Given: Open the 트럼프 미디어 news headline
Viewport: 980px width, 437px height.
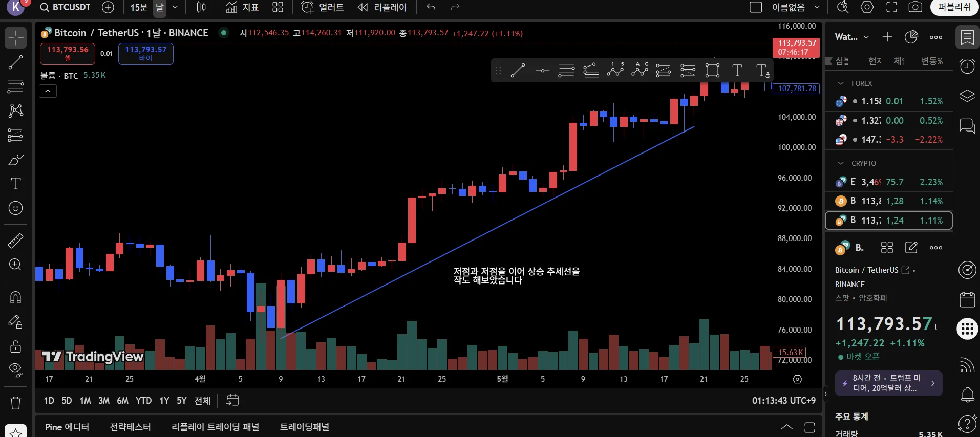Looking at the screenshot, I should pos(889,383).
